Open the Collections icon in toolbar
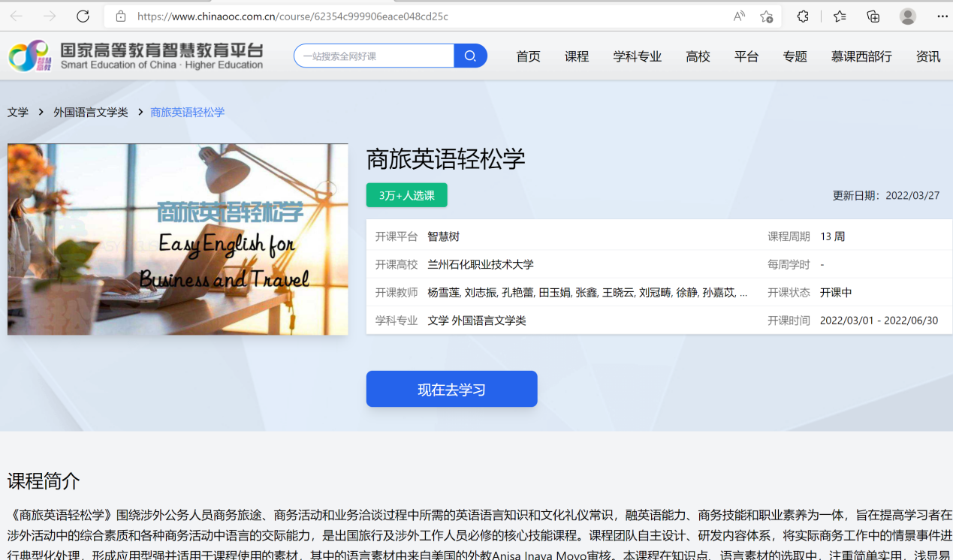This screenshot has height=560, width=953. (x=873, y=17)
